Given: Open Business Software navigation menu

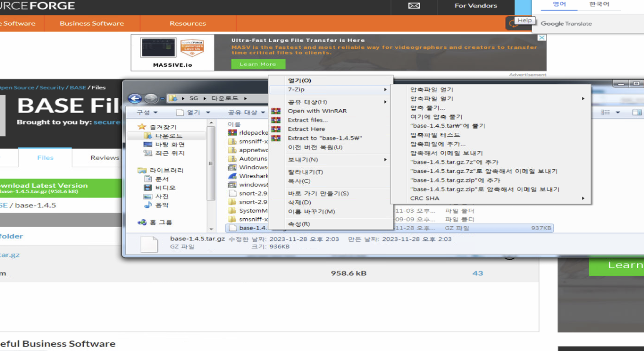Looking at the screenshot, I should coord(92,23).
